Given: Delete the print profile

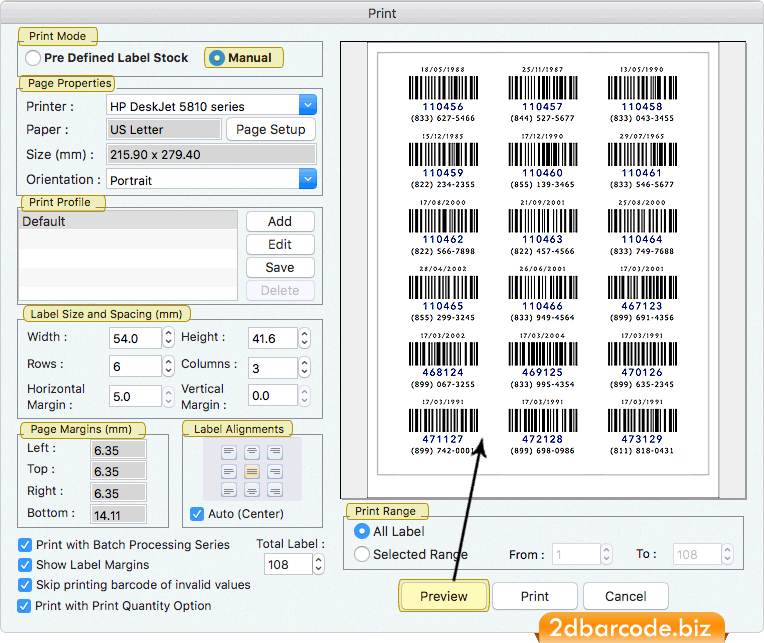Looking at the screenshot, I should [x=280, y=291].
